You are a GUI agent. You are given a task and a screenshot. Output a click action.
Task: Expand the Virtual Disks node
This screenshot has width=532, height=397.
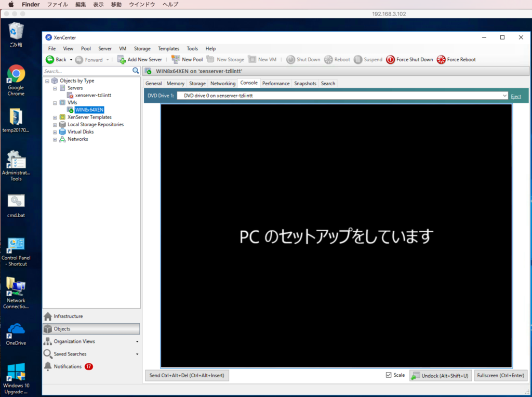[55, 132]
